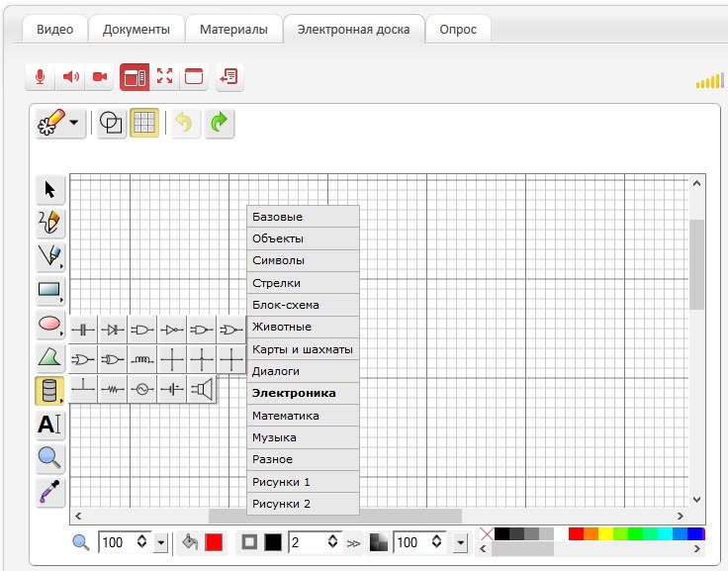
Task: Undo with the yellow arrow
Action: click(x=185, y=123)
